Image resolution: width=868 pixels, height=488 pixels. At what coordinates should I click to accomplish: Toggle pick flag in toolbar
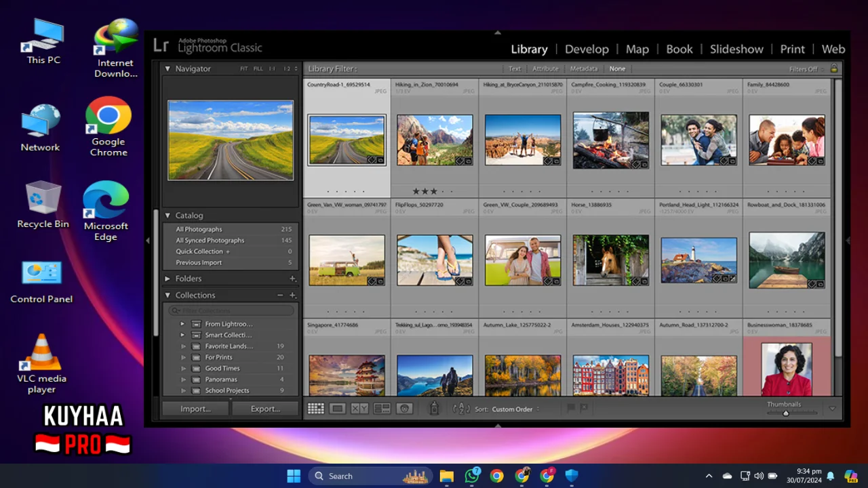(x=571, y=408)
